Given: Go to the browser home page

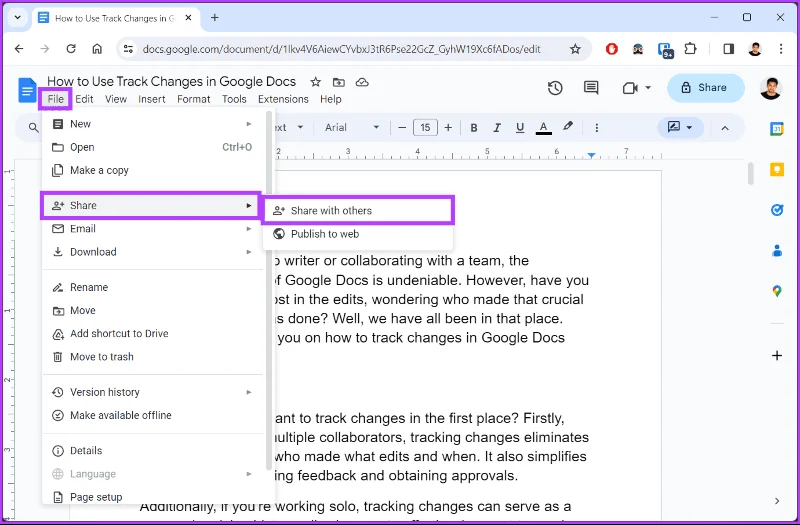Looking at the screenshot, I should point(97,49).
